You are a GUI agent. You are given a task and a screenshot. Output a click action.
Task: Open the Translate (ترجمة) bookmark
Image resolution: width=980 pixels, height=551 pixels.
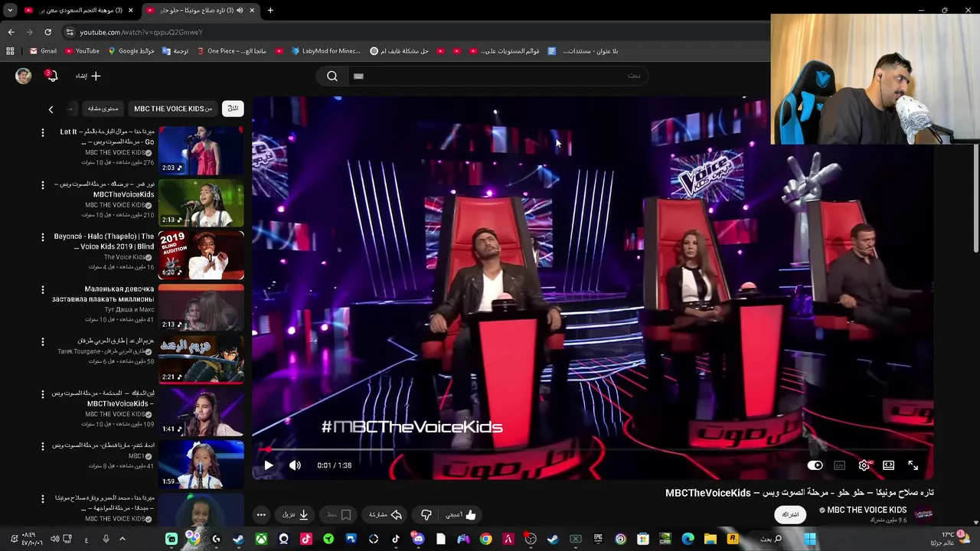coord(175,51)
